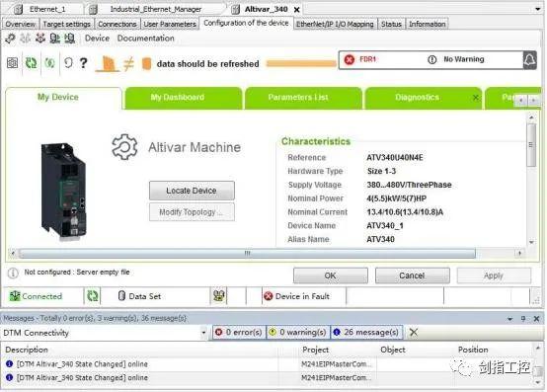Click the Data Set icon in status bar
Viewport: 547px width, 392px height.
pos(121,296)
